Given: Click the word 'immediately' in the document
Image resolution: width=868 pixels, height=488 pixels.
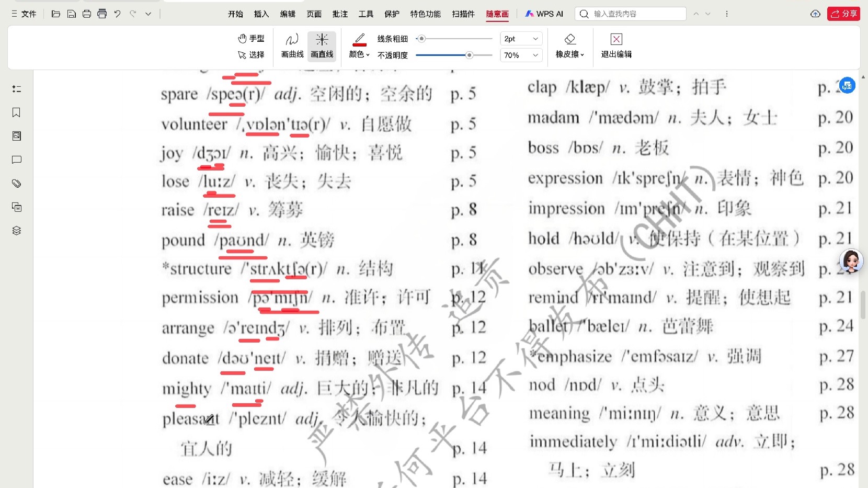Looking at the screenshot, I should click(x=573, y=442).
